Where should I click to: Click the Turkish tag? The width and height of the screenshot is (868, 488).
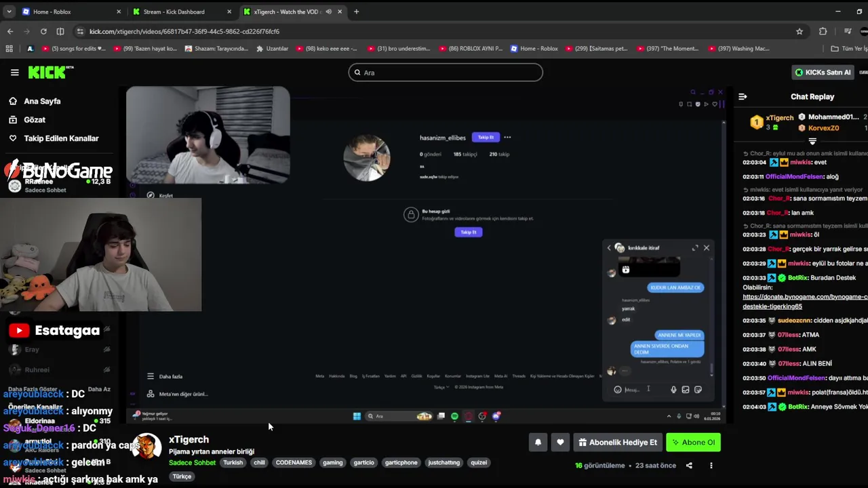click(233, 463)
